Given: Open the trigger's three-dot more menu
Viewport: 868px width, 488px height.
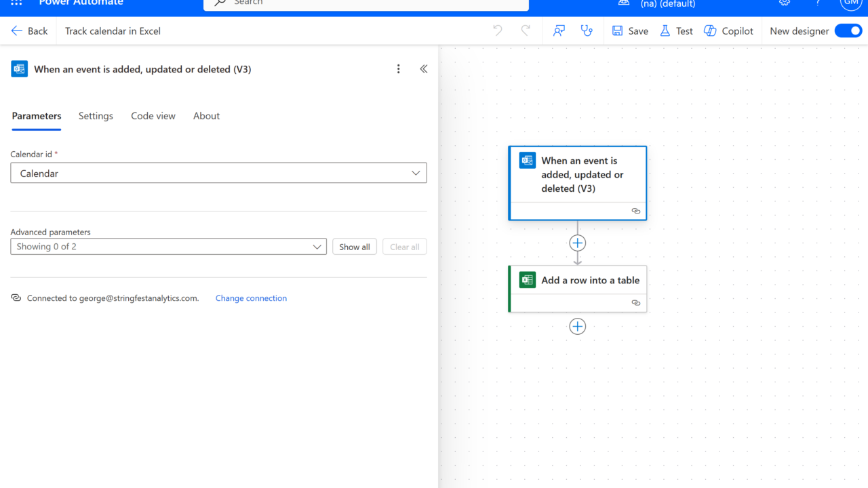Looking at the screenshot, I should pos(398,69).
